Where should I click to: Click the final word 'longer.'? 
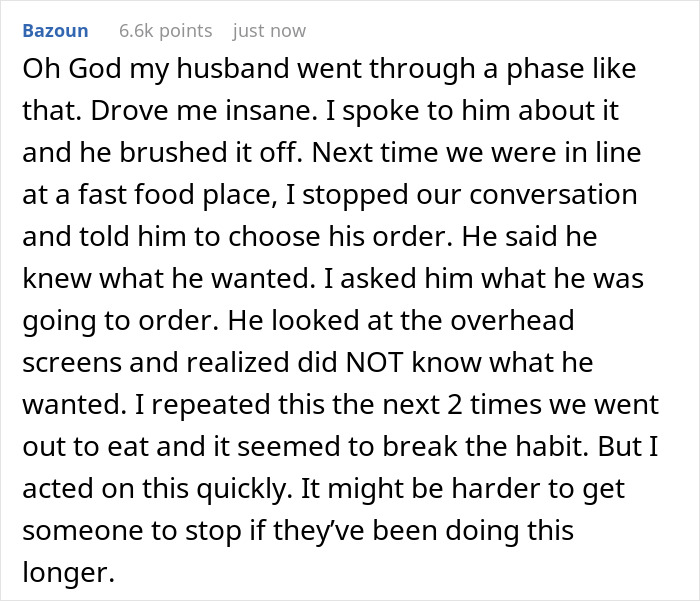click(69, 573)
